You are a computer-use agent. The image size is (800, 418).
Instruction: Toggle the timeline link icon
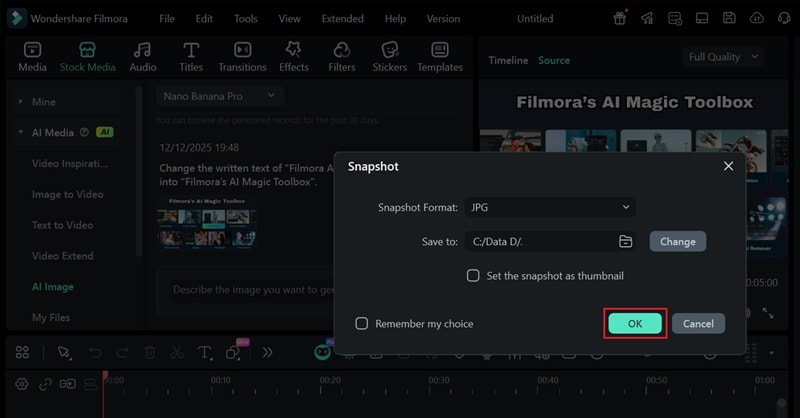coord(45,384)
